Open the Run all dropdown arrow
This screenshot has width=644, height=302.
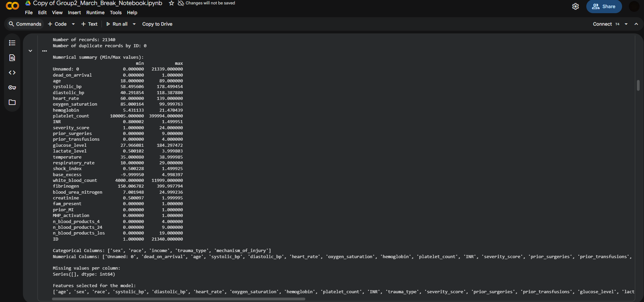[x=134, y=24]
